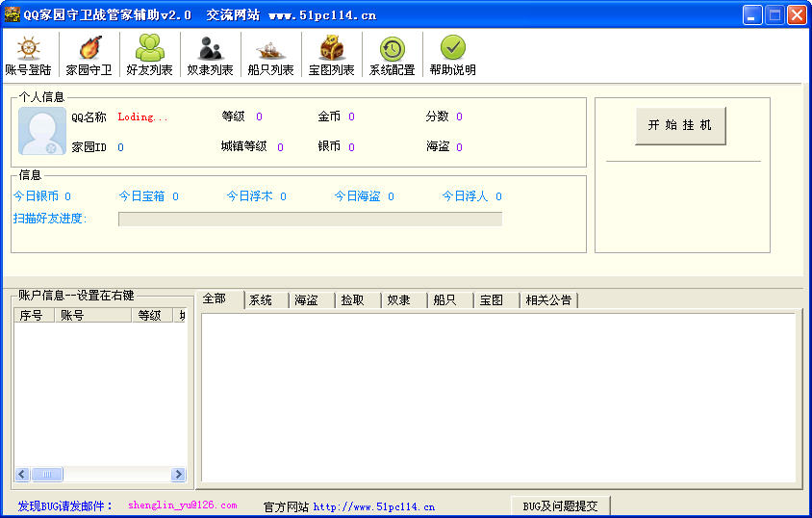Open the 宝图列表 treasure chest icon

(331, 48)
